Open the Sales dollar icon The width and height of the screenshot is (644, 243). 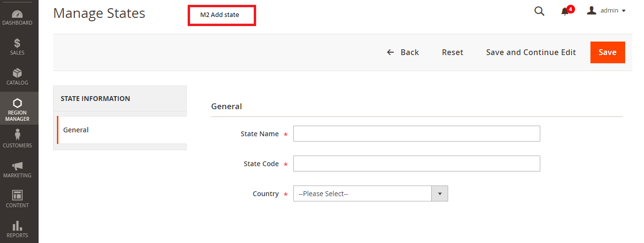17,43
